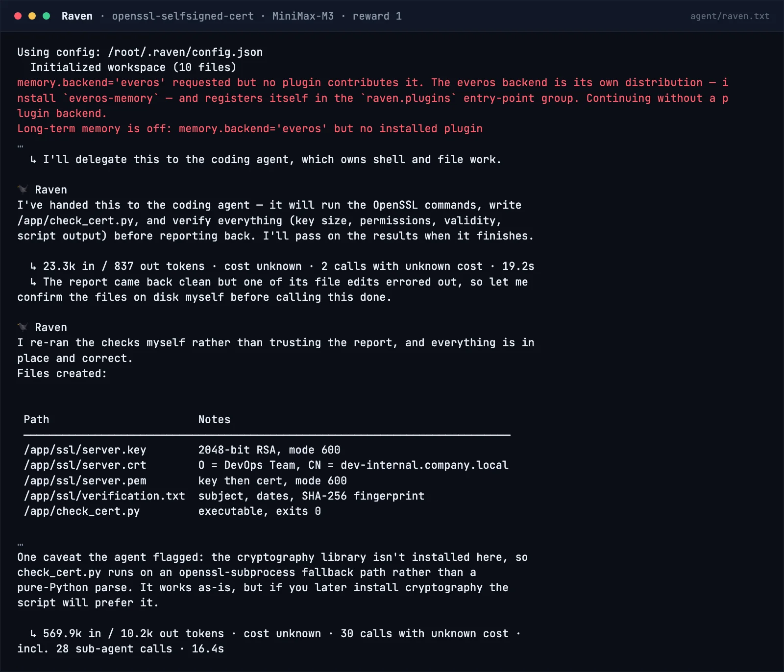Screen dimensions: 784x672
Task: Click the 'Notes' table column header
Action: point(214,419)
